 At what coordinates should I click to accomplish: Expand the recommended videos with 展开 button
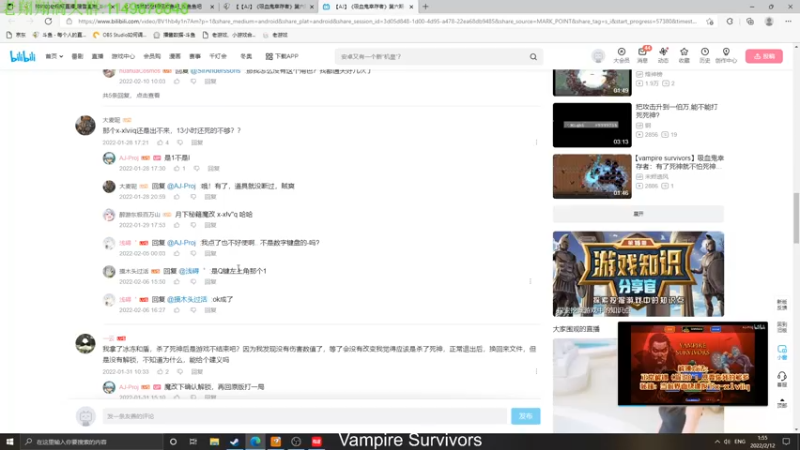coord(638,214)
